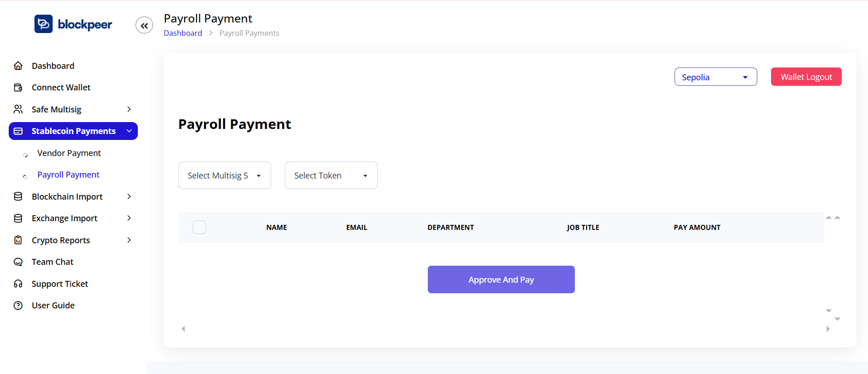Click the Exchange Import icon
868x374 pixels.
[18, 218]
